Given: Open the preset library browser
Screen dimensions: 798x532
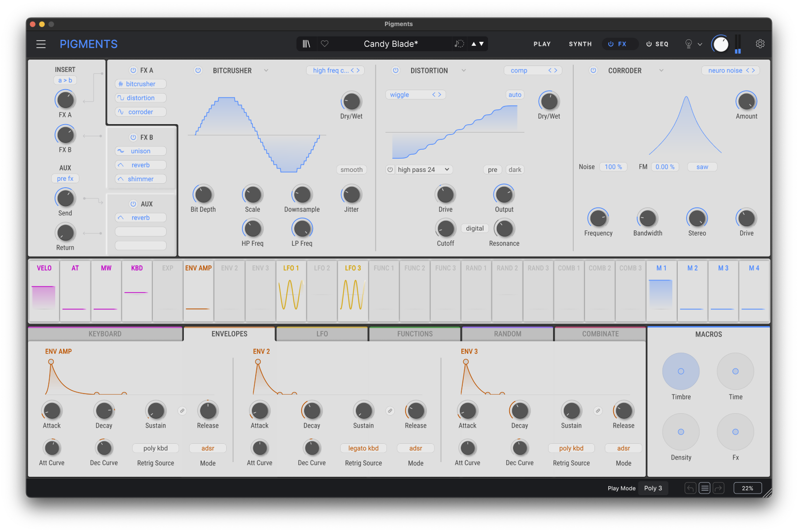Looking at the screenshot, I should (x=306, y=44).
